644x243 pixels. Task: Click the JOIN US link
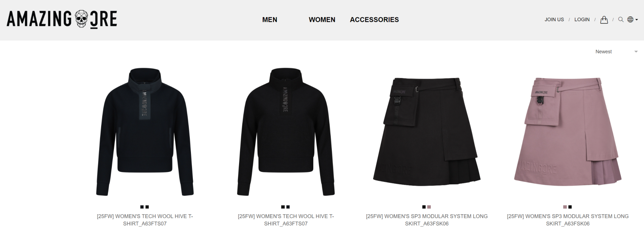pos(554,20)
